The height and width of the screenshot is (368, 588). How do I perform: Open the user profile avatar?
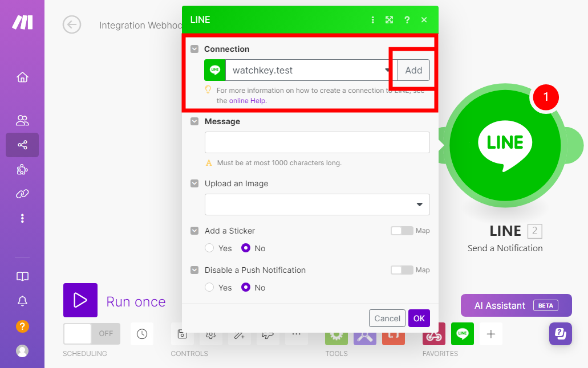click(x=22, y=351)
